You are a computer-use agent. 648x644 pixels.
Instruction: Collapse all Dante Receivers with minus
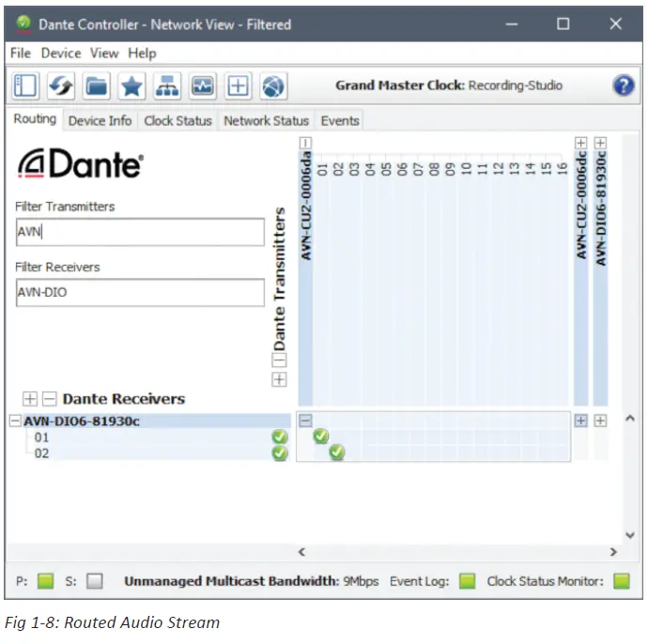click(50, 399)
